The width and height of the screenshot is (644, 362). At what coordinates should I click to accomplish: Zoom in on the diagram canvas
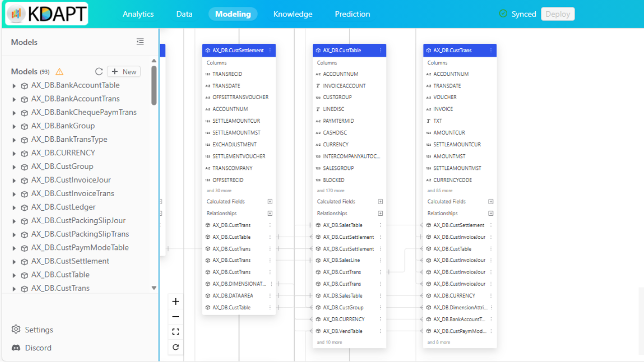click(x=176, y=302)
